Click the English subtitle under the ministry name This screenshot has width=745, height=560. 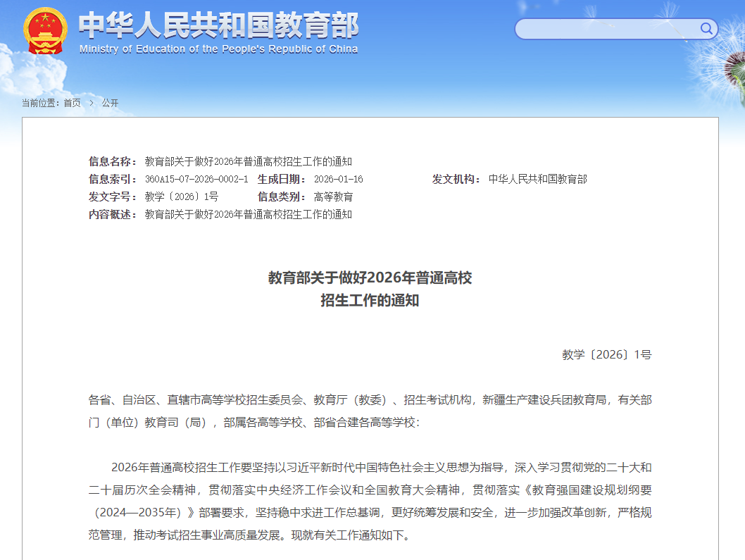click(x=218, y=49)
